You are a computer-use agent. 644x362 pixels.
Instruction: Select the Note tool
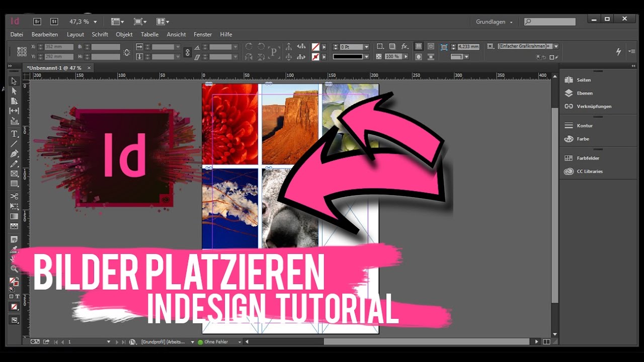click(x=14, y=239)
